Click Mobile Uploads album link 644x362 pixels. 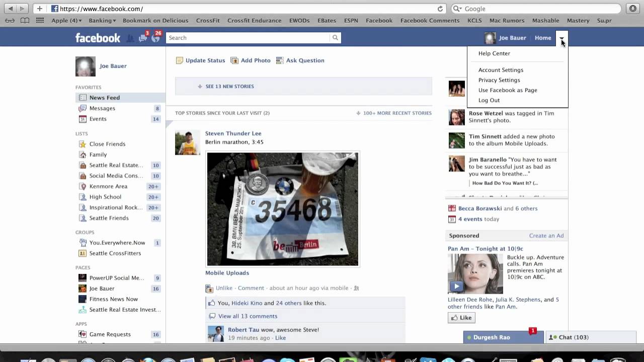point(227,273)
